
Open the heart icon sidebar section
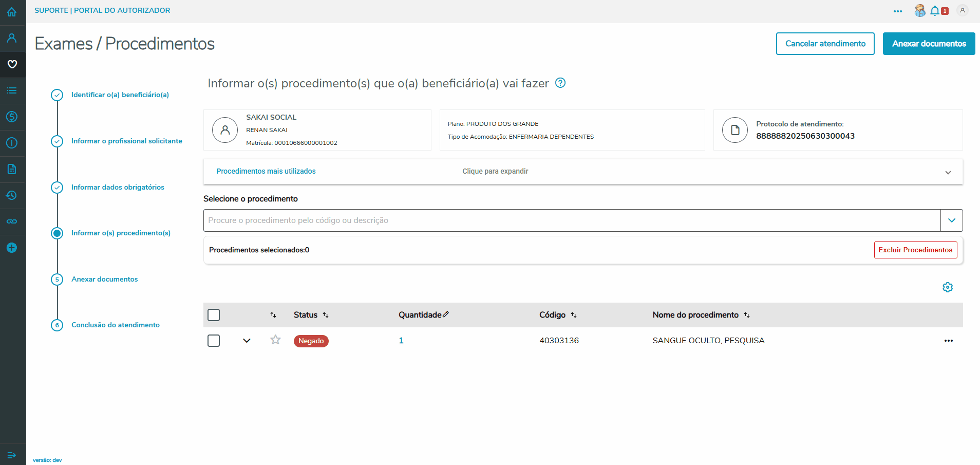point(12,64)
